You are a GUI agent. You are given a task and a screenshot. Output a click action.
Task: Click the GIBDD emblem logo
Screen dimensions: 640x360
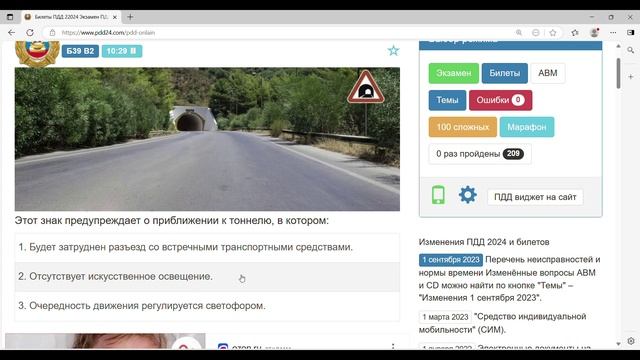pyautogui.click(x=37, y=53)
